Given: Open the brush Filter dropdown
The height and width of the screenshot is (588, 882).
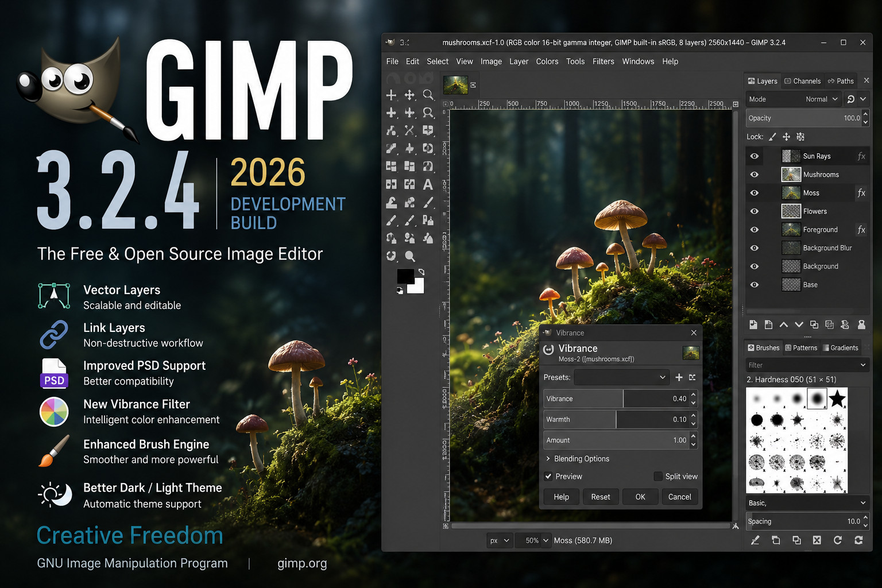Looking at the screenshot, I should 807,365.
